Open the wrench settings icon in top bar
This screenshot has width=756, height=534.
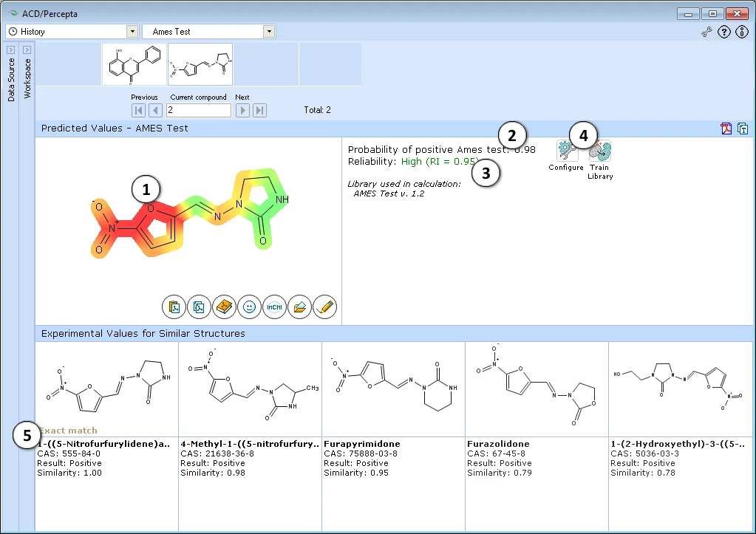706,32
